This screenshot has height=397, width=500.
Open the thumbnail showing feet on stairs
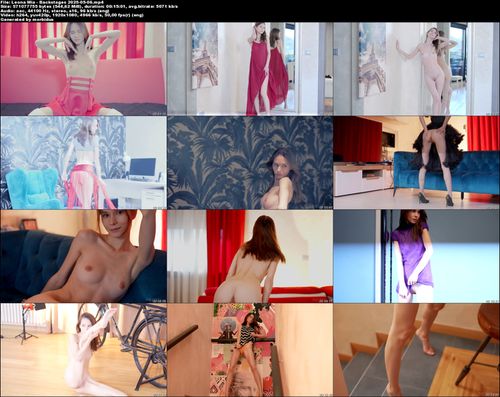point(417,350)
